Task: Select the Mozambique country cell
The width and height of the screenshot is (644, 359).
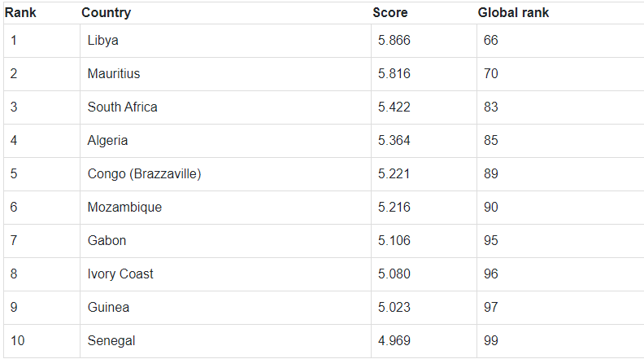Action: pyautogui.click(x=124, y=208)
